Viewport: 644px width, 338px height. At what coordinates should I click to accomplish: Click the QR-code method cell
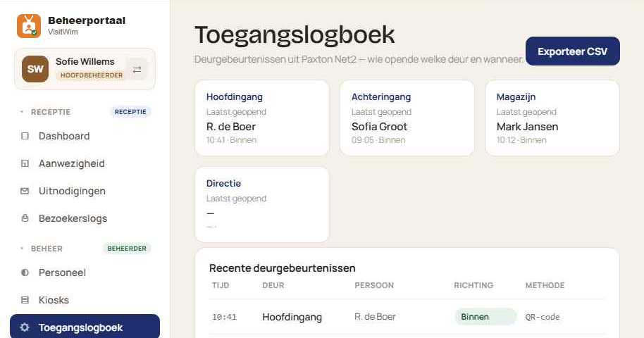click(x=543, y=317)
